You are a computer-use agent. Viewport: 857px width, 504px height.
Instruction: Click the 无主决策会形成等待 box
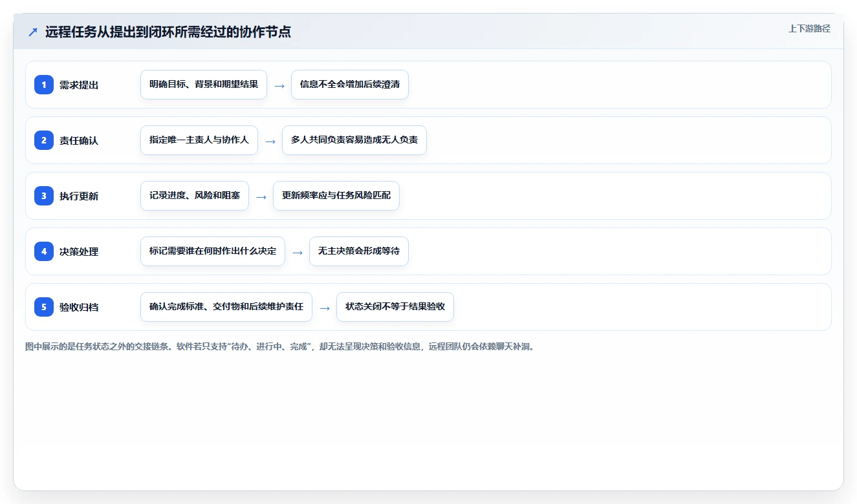(x=359, y=251)
